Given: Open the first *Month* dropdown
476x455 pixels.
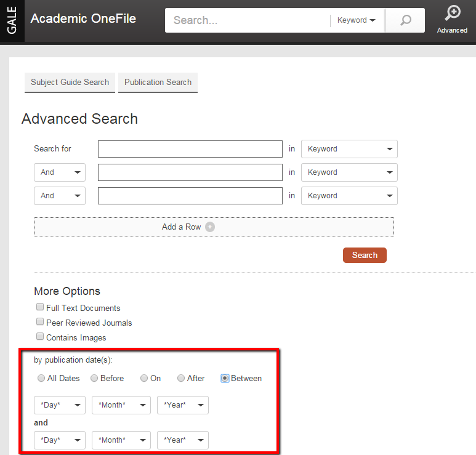Looking at the screenshot, I should click(x=121, y=405).
